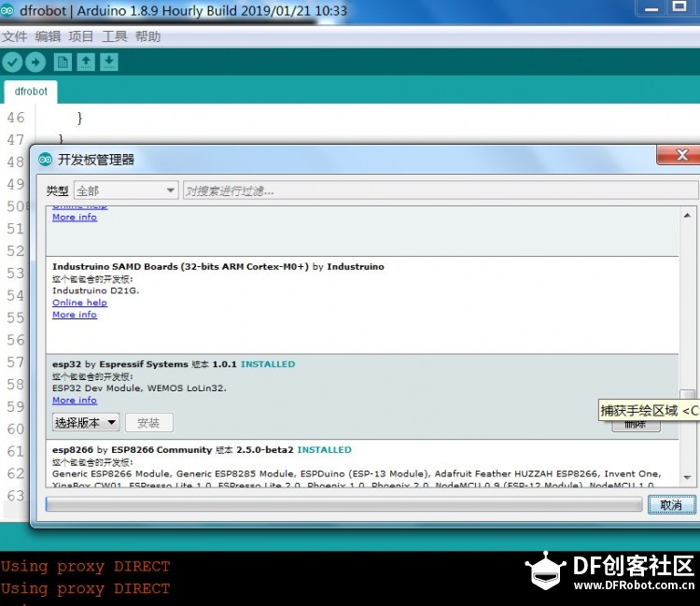Save the sketch with the Save icon
700x606 pixels.
tap(109, 62)
